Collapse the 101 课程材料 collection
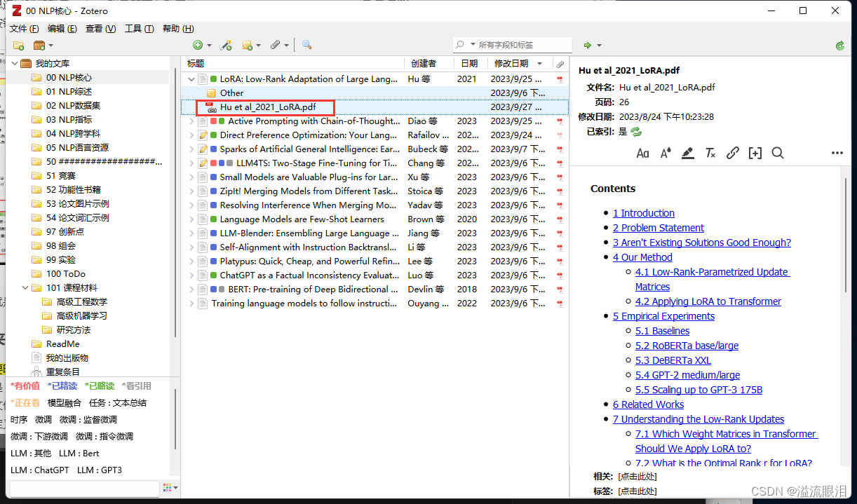The width and height of the screenshot is (857, 504). pyautogui.click(x=25, y=288)
